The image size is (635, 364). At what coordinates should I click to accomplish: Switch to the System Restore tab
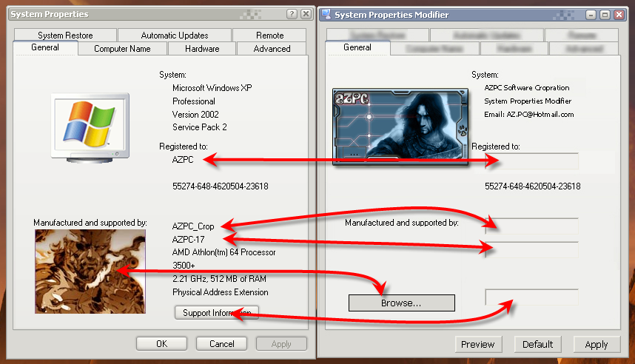click(x=66, y=35)
